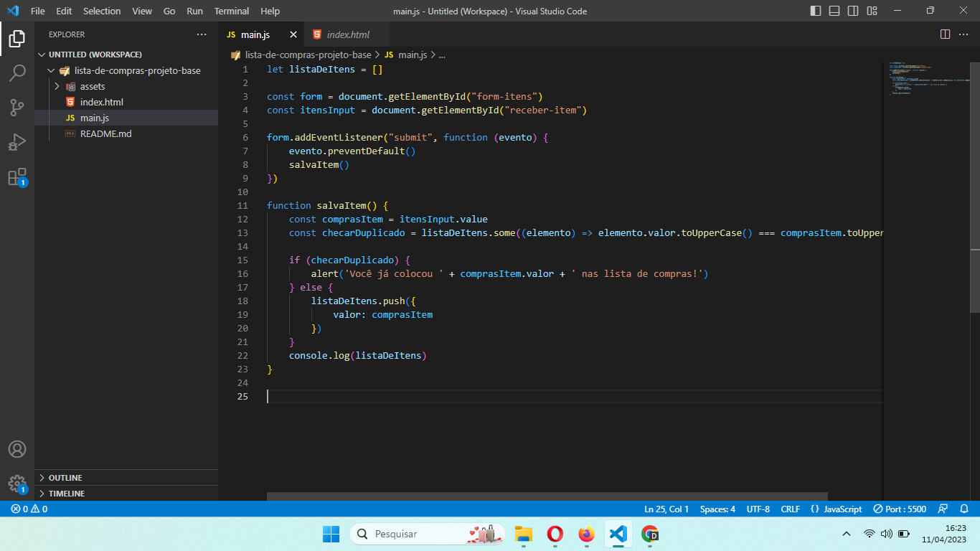Open the Terminal menu
Image resolution: width=980 pixels, height=551 pixels.
232,11
